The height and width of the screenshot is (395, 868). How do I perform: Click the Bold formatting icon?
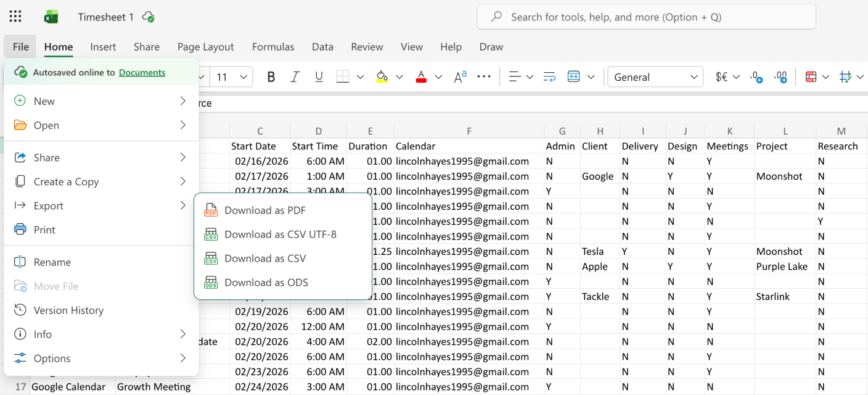point(271,77)
